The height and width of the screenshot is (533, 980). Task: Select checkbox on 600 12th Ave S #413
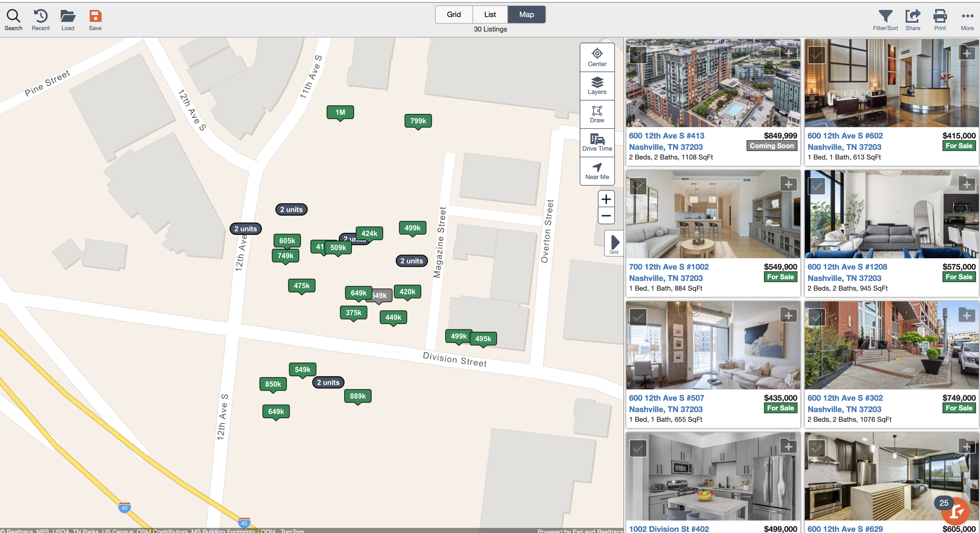pos(638,55)
